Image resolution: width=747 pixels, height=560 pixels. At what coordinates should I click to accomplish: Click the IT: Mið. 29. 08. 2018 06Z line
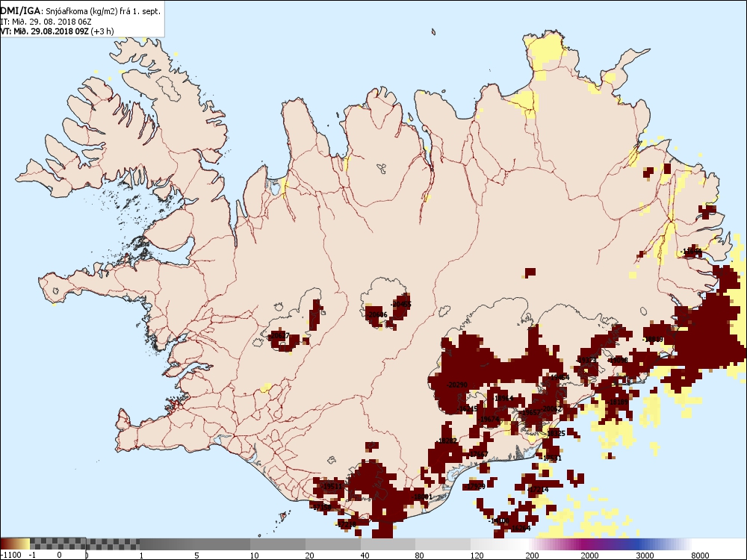[x=46, y=22]
